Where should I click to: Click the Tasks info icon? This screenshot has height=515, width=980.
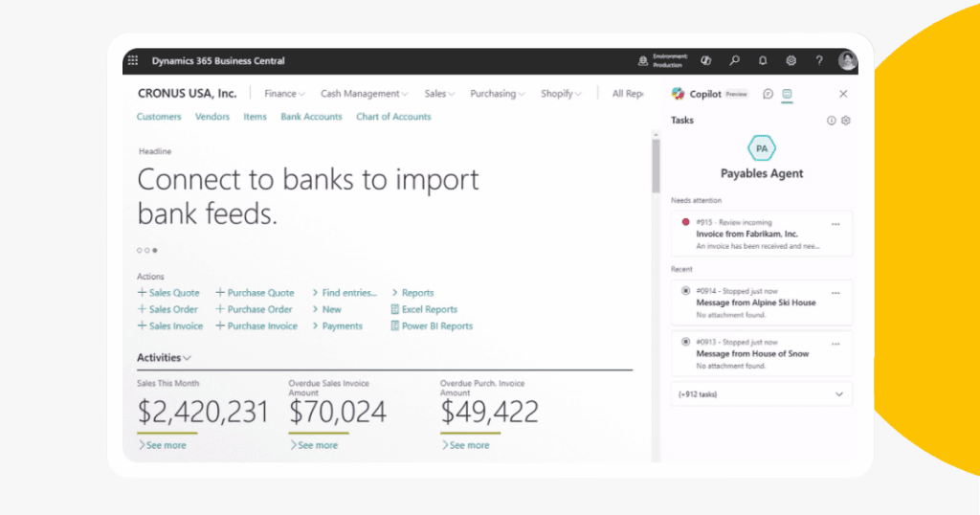tap(831, 121)
